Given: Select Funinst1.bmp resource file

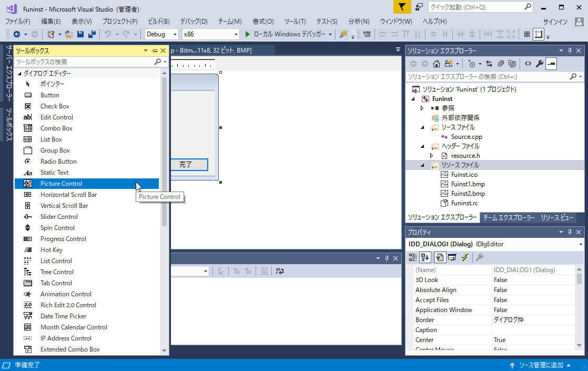Looking at the screenshot, I should 468,184.
